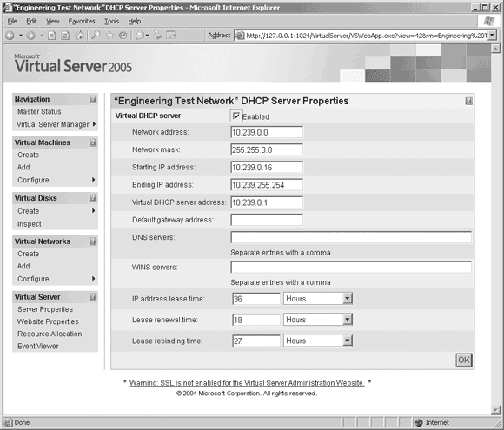Open the Address bar dropdown arrow

click(x=493, y=36)
